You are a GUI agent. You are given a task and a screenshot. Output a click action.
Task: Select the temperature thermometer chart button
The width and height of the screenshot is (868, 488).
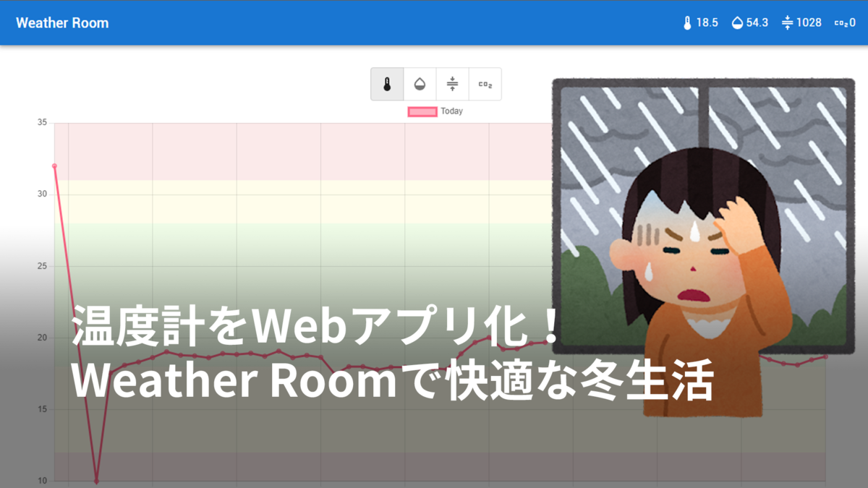[387, 85]
